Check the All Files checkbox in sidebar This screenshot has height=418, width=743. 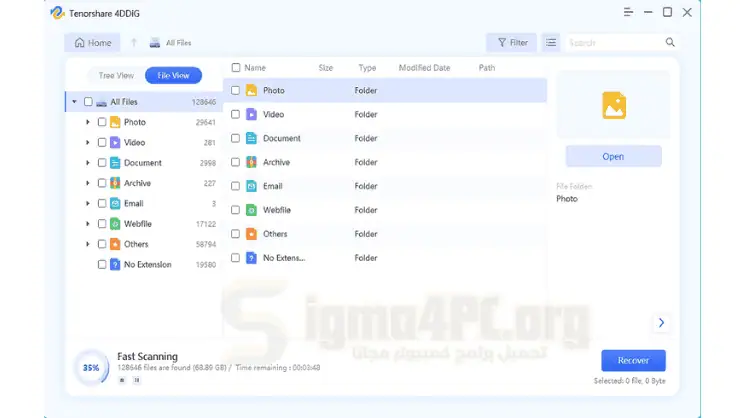click(88, 102)
